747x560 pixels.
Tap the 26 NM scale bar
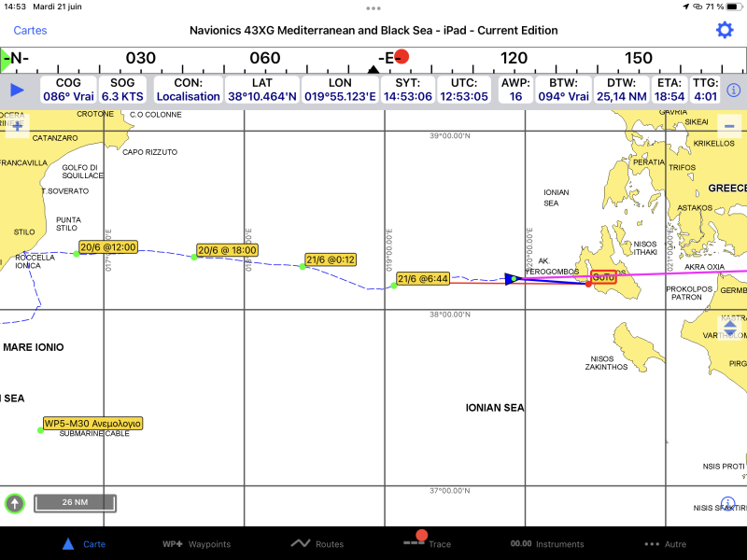pyautogui.click(x=75, y=503)
